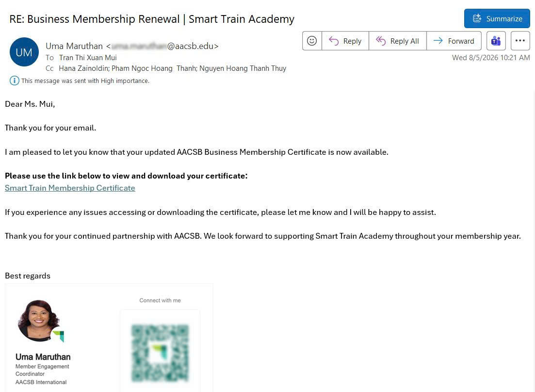Open Smart Train Membership Certificate link

[70, 188]
